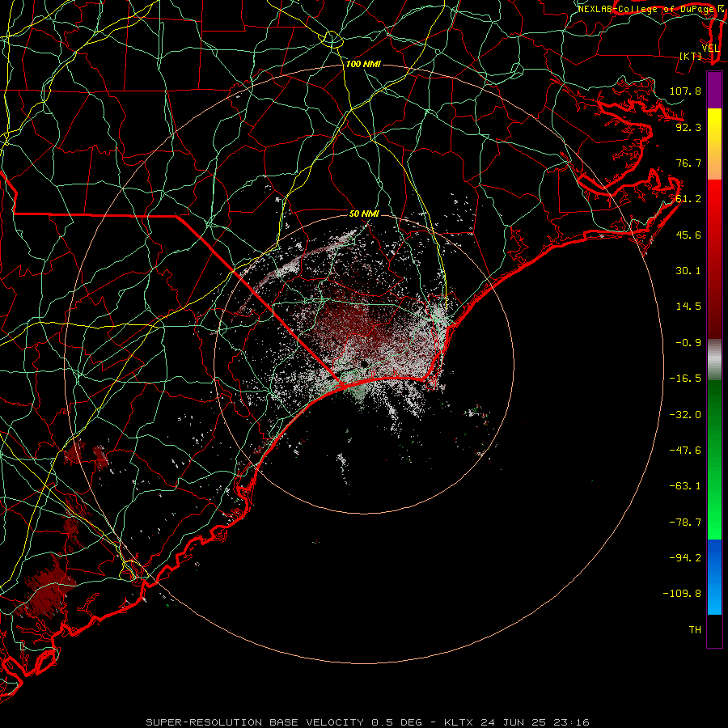Screen dimensions: 728x728
Task: Click the VEL legend title
Action: 710,49
